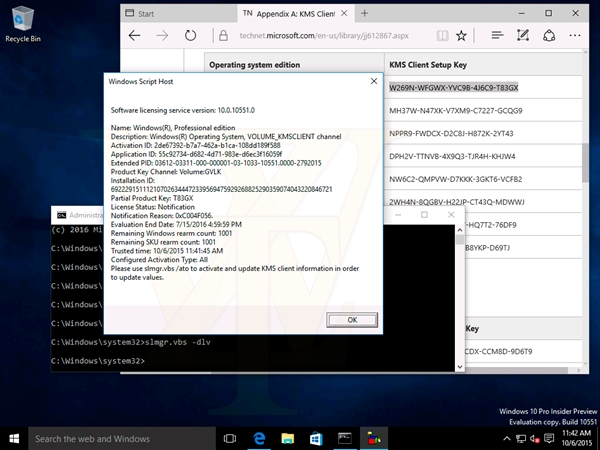
Task: Open File Explorer from the taskbar
Action: point(286,438)
